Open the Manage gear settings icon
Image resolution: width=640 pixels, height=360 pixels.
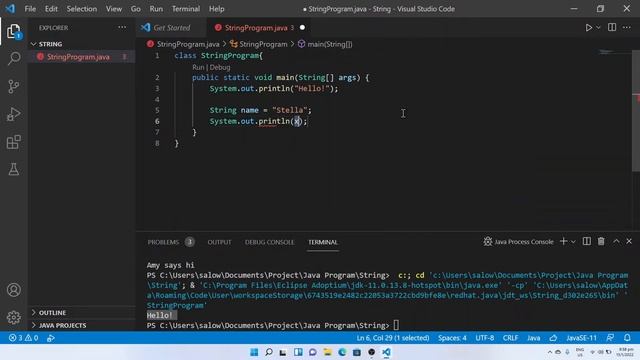click(x=13, y=317)
